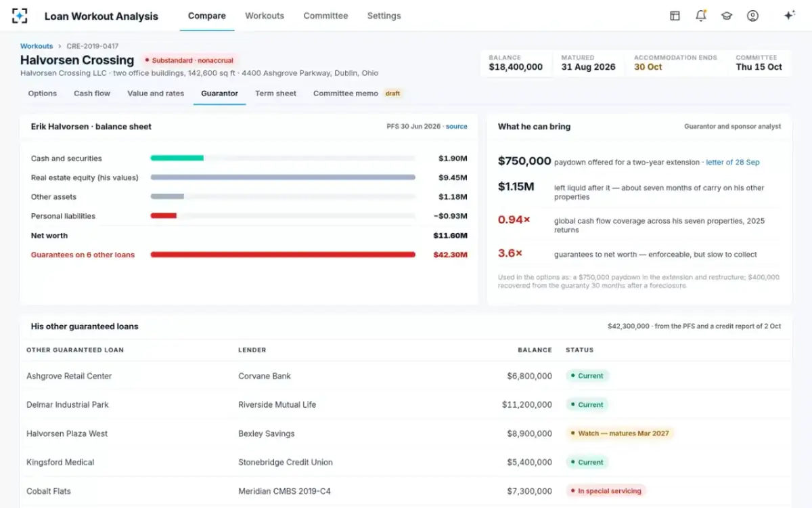This screenshot has width=812, height=508.
Task: Click the Personal liabilities red bar
Action: 163,216
